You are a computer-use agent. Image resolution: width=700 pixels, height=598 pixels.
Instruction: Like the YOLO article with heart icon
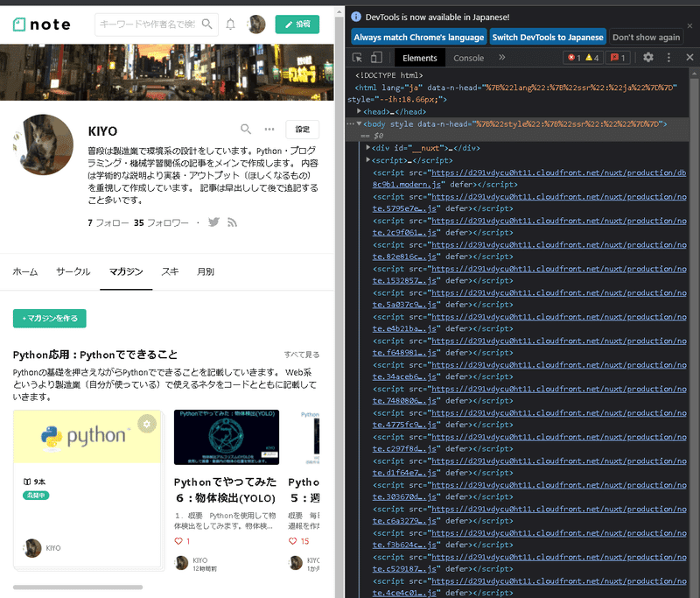click(x=178, y=541)
